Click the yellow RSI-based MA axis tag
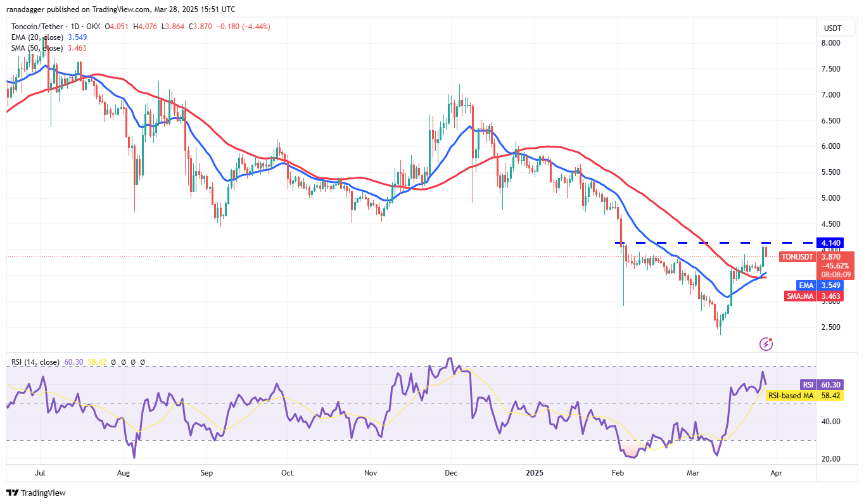The image size is (864, 504). pyautogui.click(x=791, y=395)
